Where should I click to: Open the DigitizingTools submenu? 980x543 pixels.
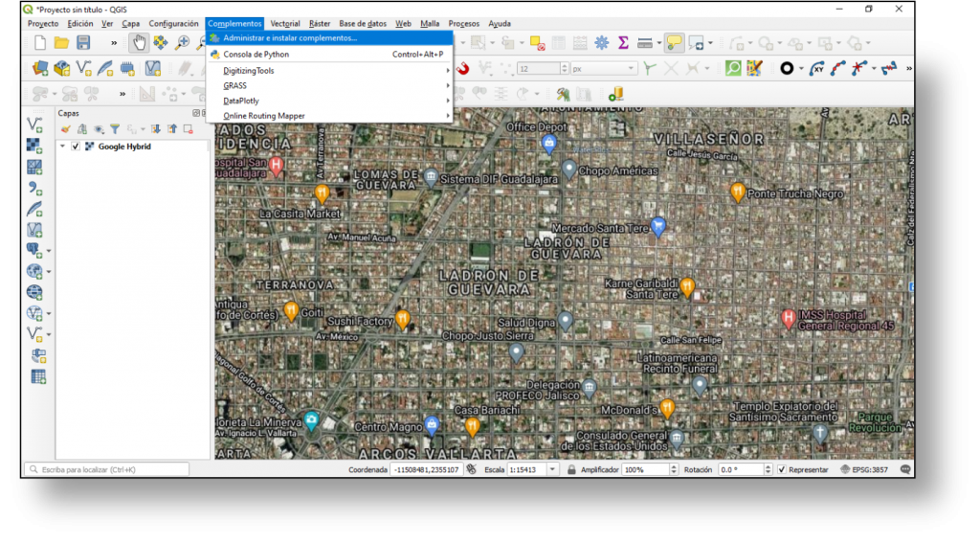point(329,71)
